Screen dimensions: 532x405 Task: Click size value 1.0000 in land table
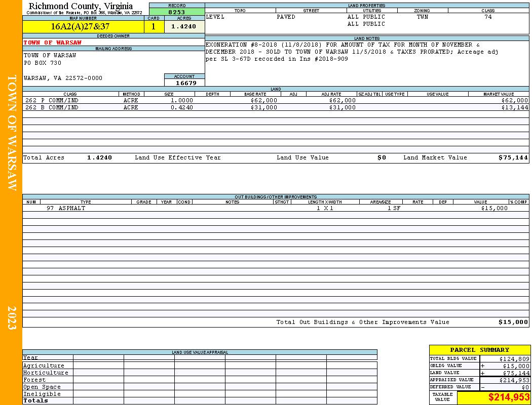(x=182, y=100)
